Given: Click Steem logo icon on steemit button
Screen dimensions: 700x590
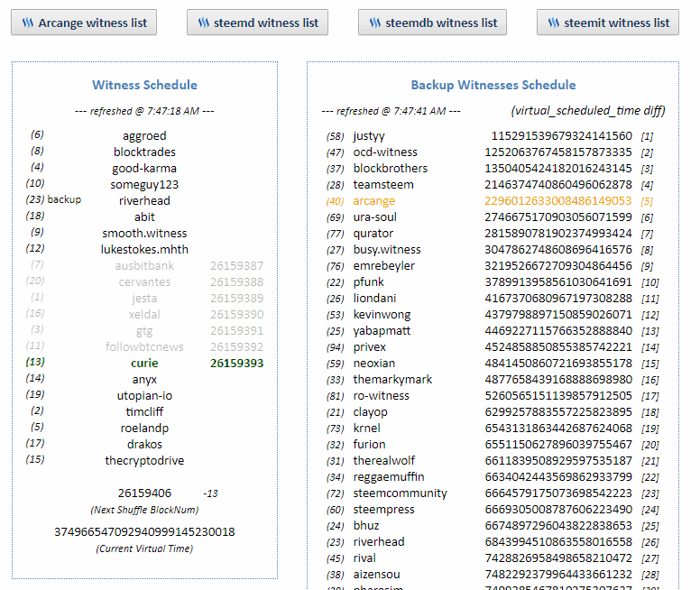Looking at the screenshot, I should pos(554,23).
